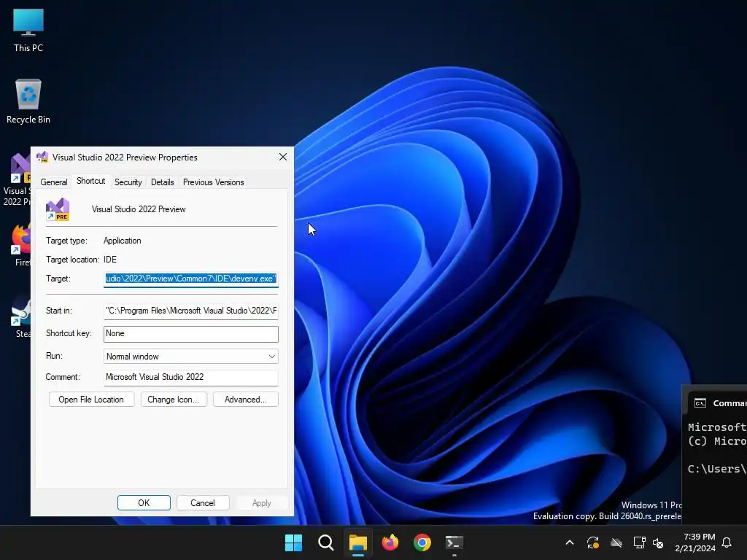Click the Change Icon button
The image size is (747, 560).
click(174, 400)
